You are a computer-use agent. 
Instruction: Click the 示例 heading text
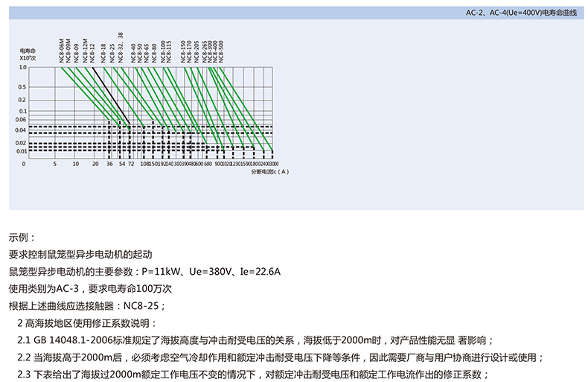22,238
